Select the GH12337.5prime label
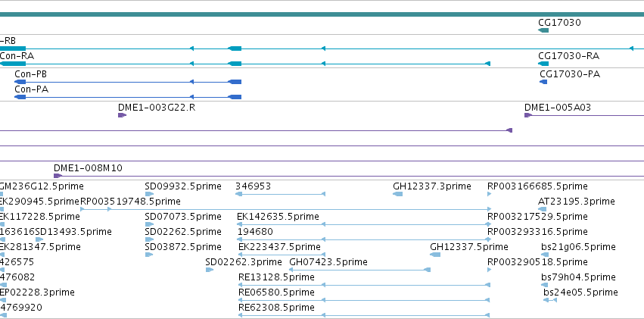The height and width of the screenshot is (319, 644). (x=469, y=247)
